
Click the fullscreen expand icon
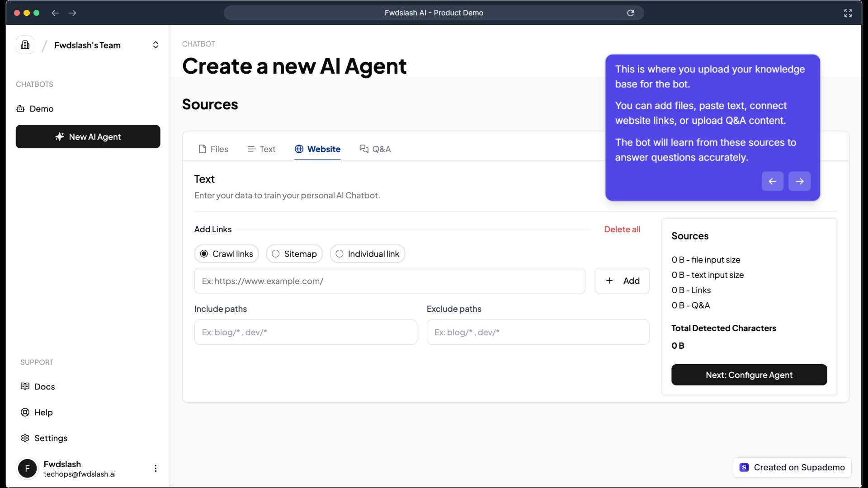click(848, 13)
